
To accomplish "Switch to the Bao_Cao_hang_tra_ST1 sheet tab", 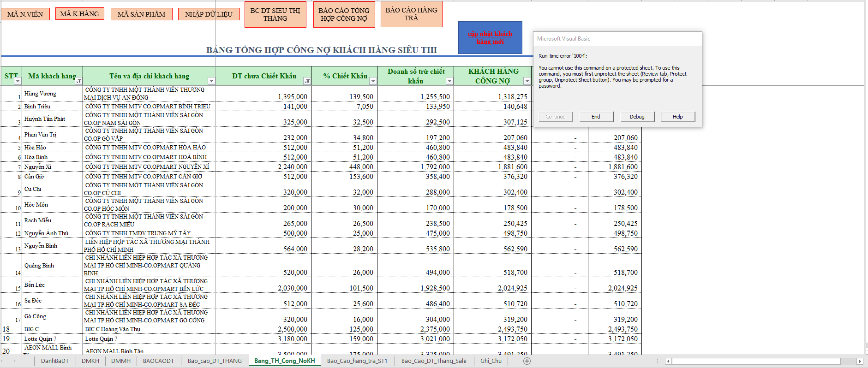I will click(357, 361).
